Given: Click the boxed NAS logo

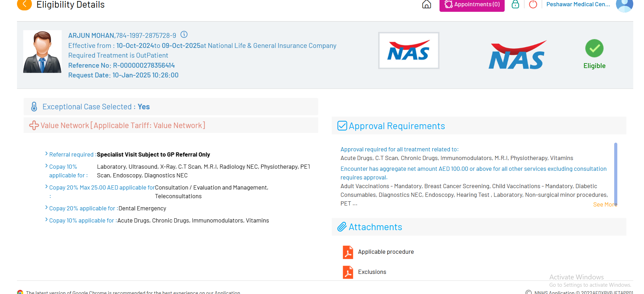Looking at the screenshot, I should click(409, 51).
